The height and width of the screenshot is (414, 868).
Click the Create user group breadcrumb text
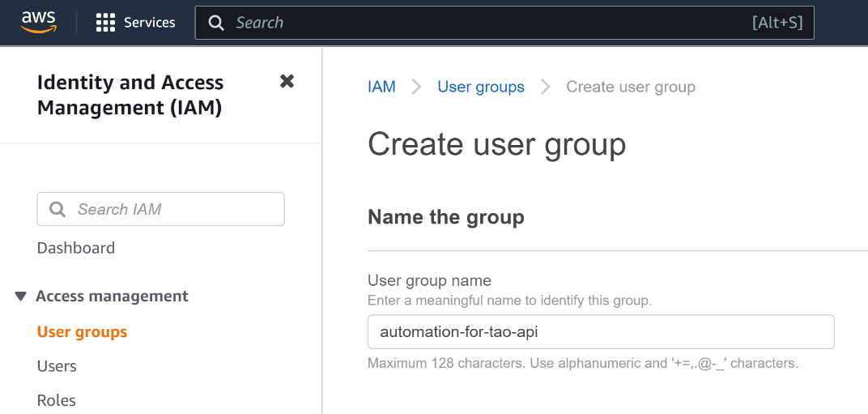630,87
